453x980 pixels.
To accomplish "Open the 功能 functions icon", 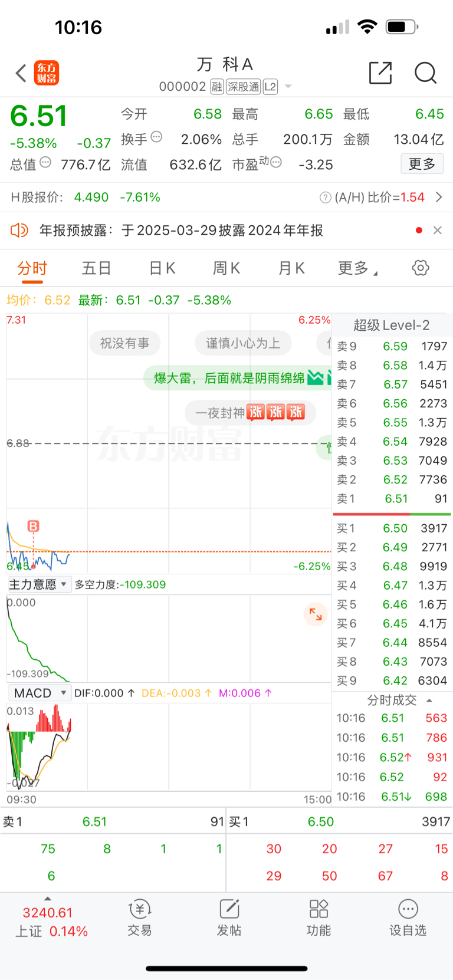I will click(x=319, y=918).
